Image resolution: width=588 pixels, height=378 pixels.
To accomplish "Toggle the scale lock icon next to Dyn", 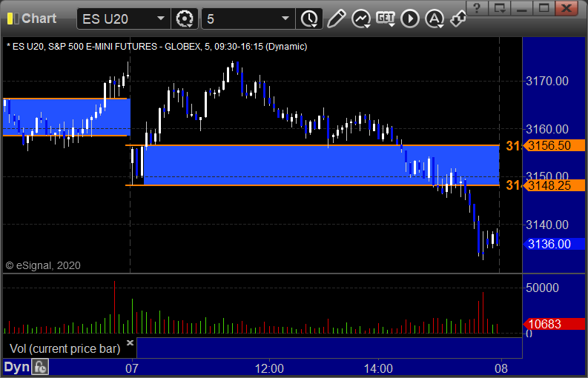I will (40, 367).
